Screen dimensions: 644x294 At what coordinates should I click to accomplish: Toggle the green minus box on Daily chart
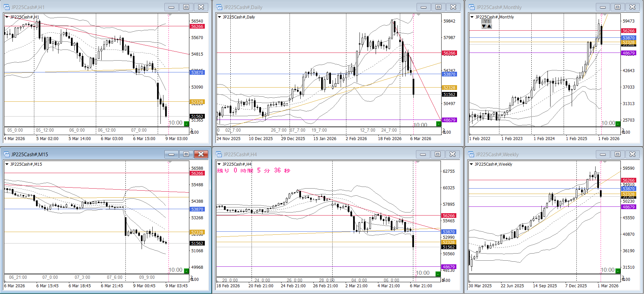click(438, 124)
